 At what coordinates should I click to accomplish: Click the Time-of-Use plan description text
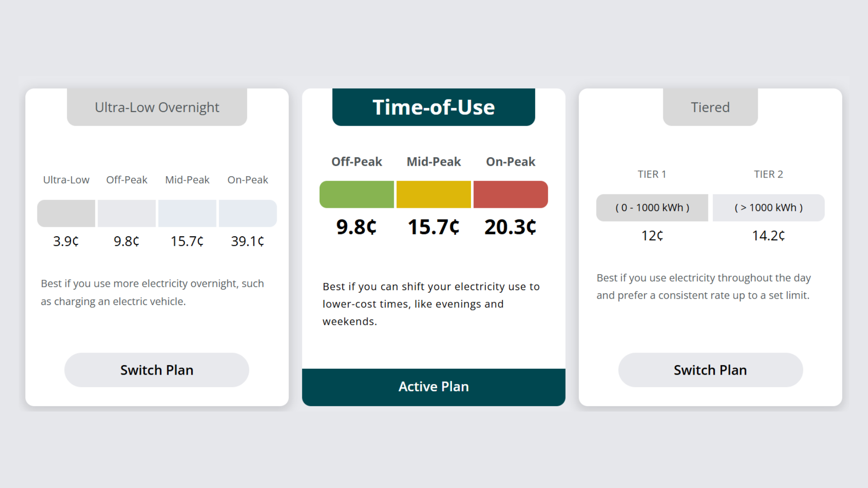(x=431, y=304)
